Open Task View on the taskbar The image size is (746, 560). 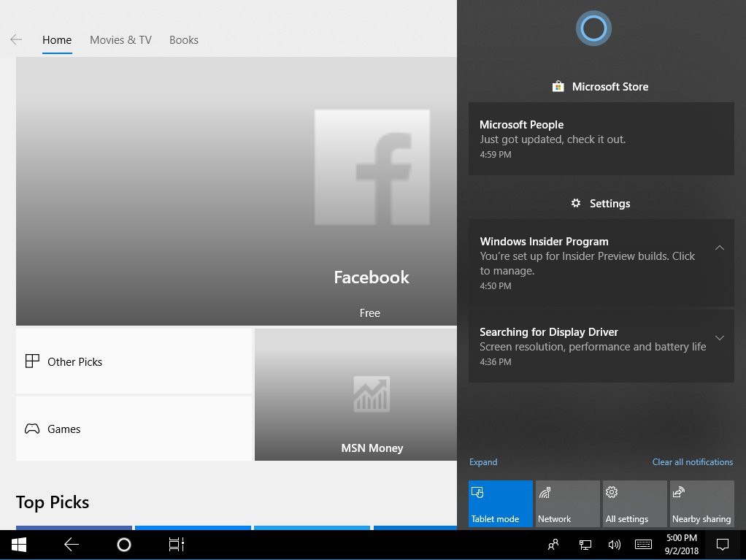pos(177,545)
